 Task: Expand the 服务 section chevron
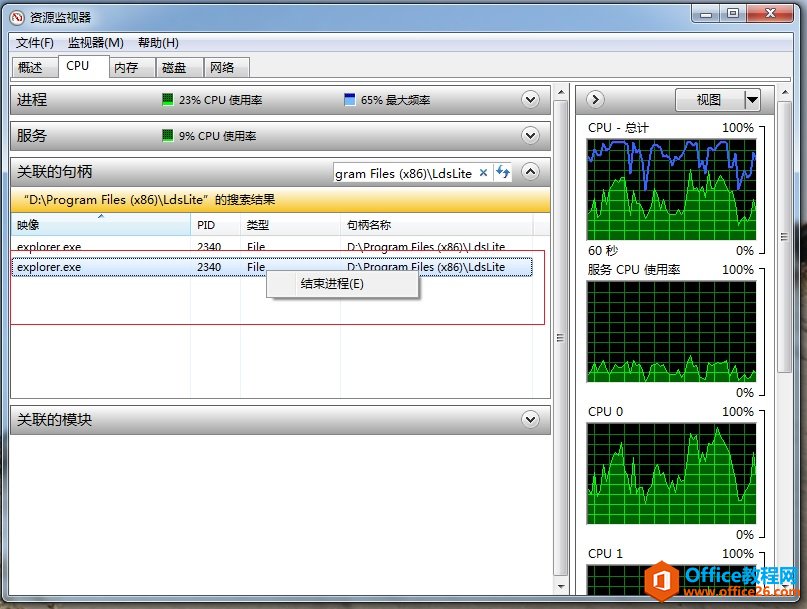tap(531, 135)
